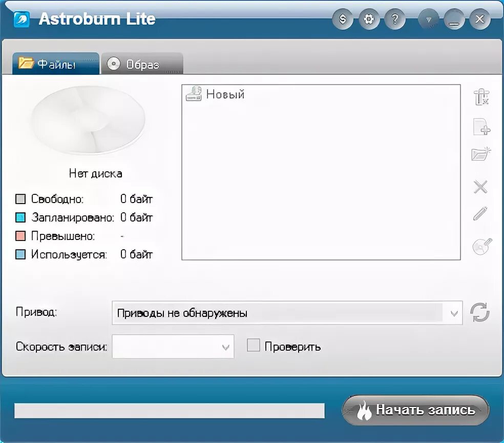Close the Astroburn Lite window

480,19
